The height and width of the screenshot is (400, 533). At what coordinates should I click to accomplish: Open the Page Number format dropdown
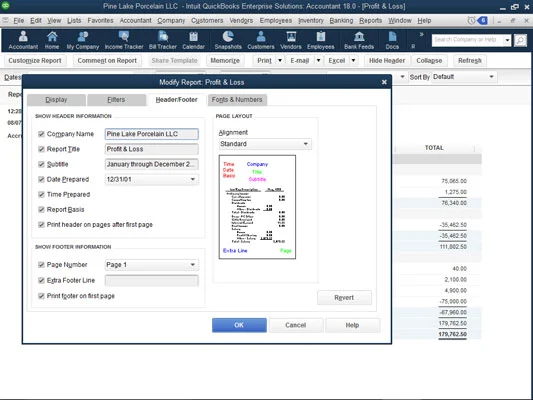(x=192, y=264)
